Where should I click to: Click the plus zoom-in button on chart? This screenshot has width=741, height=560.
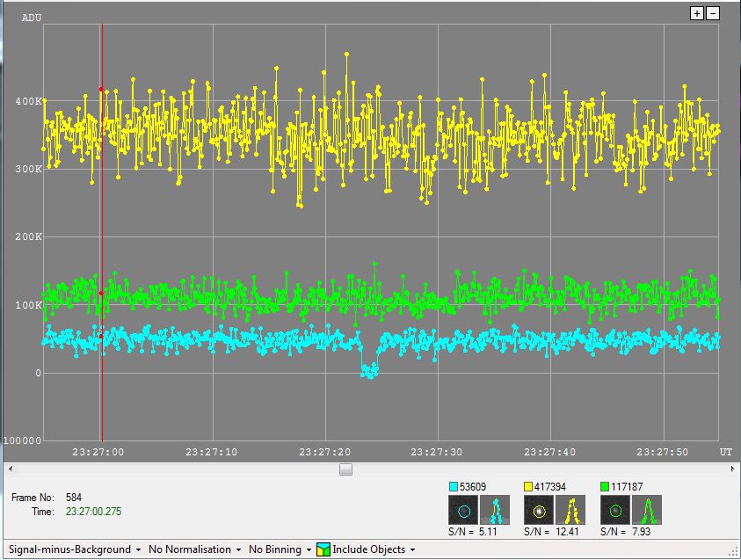pos(697,13)
